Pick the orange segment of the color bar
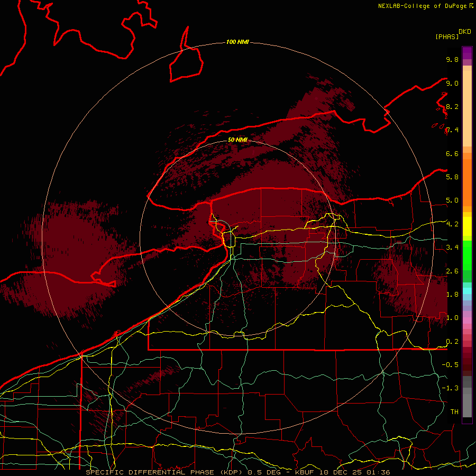 (x=467, y=183)
